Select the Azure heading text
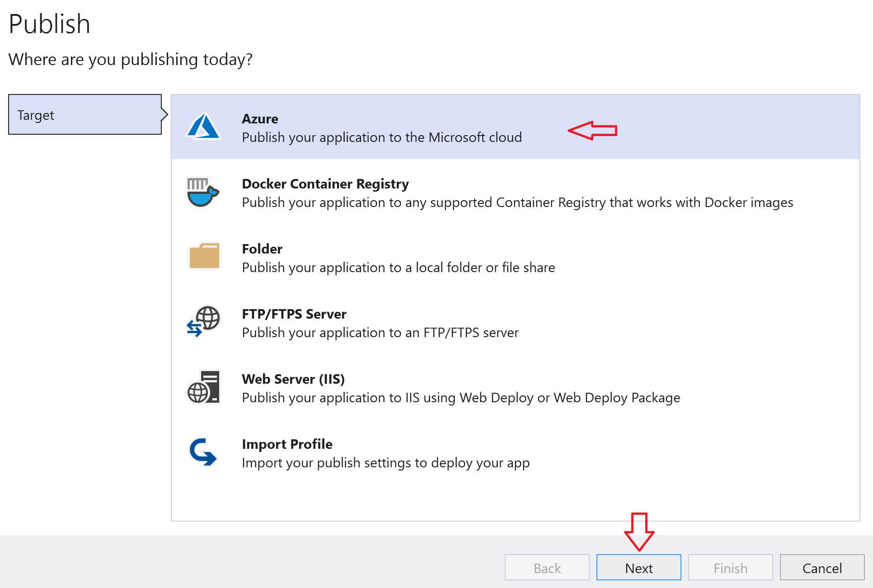Image resolution: width=873 pixels, height=588 pixels. 260,119
